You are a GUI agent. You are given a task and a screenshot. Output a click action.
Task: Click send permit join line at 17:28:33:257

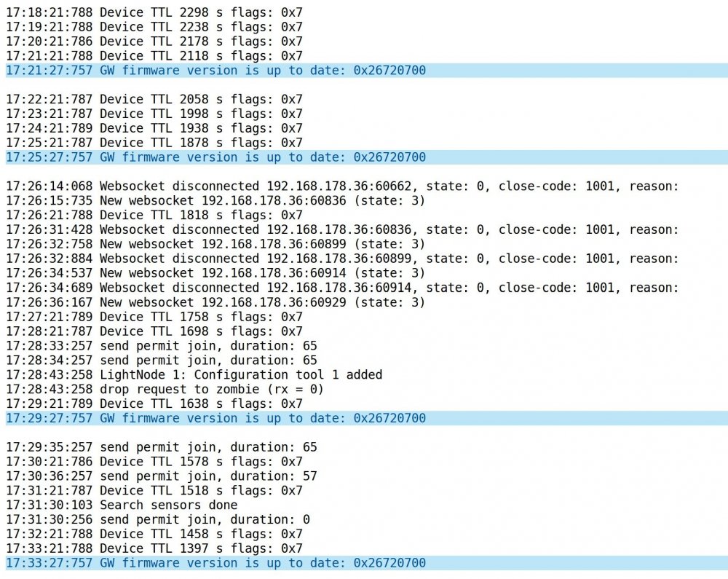point(162,346)
